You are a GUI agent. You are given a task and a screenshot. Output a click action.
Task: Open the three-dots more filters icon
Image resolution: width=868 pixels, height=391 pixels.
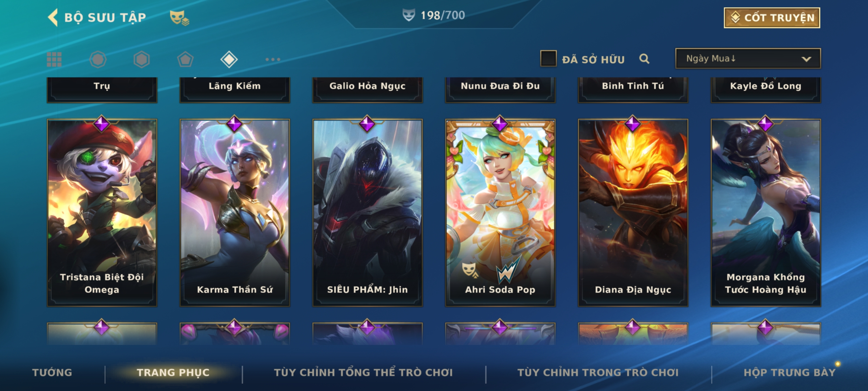coord(273,59)
